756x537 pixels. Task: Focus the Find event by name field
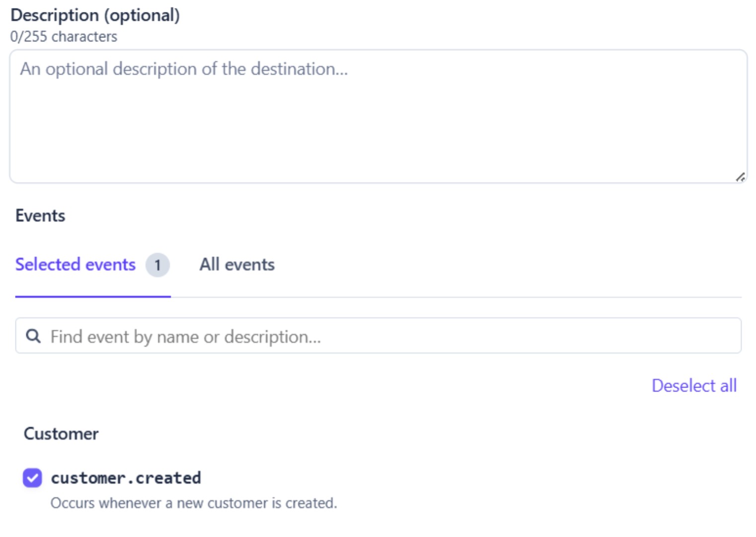pyautogui.click(x=378, y=336)
